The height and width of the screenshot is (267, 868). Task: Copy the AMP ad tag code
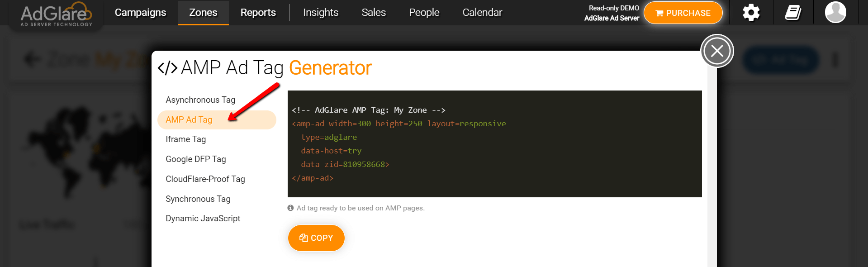click(x=316, y=238)
